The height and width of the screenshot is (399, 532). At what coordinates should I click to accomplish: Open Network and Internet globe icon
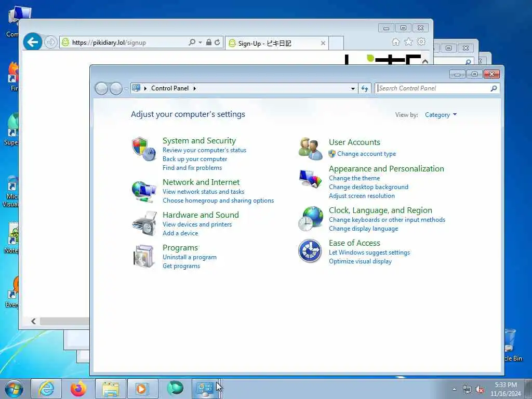[x=144, y=191]
